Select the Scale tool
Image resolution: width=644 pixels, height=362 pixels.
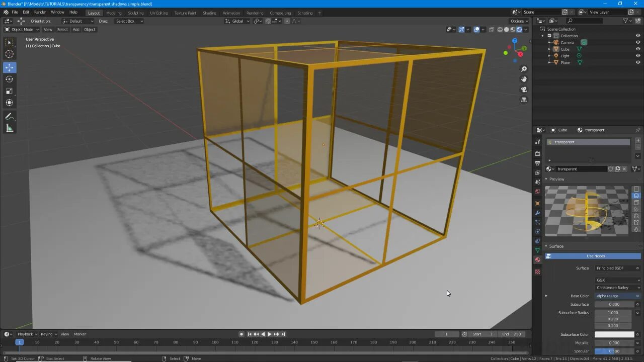click(x=10, y=91)
